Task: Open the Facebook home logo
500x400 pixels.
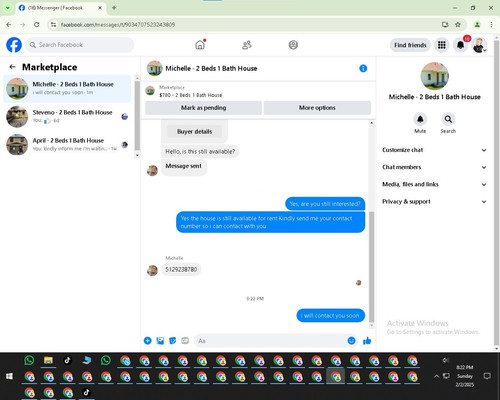Action: [14, 45]
